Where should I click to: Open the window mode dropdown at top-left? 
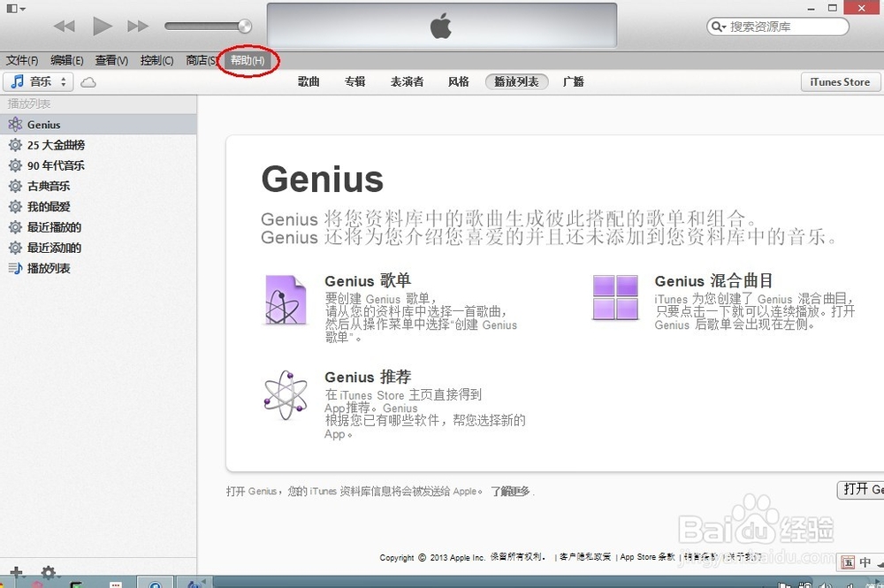pyautogui.click(x=16, y=9)
